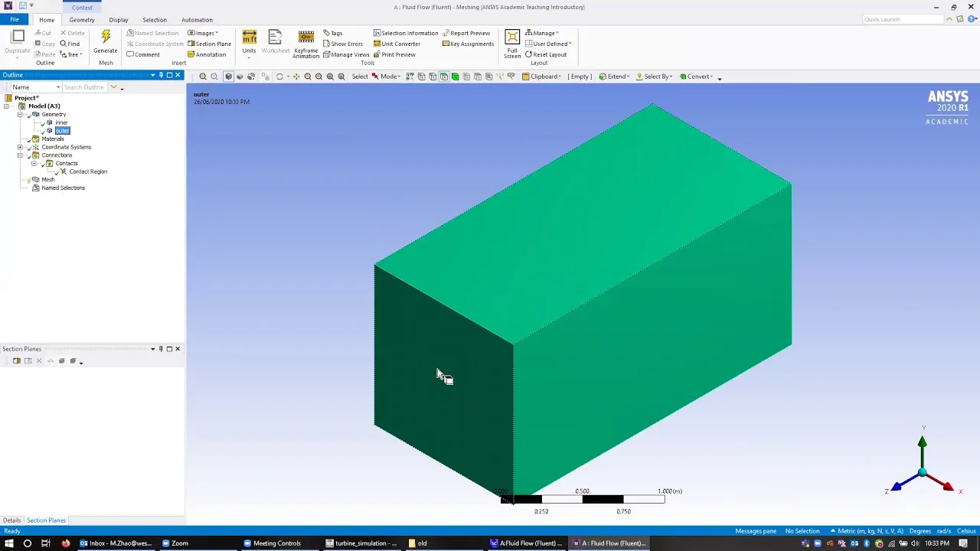
Task: Open the Tags tool
Action: [333, 33]
